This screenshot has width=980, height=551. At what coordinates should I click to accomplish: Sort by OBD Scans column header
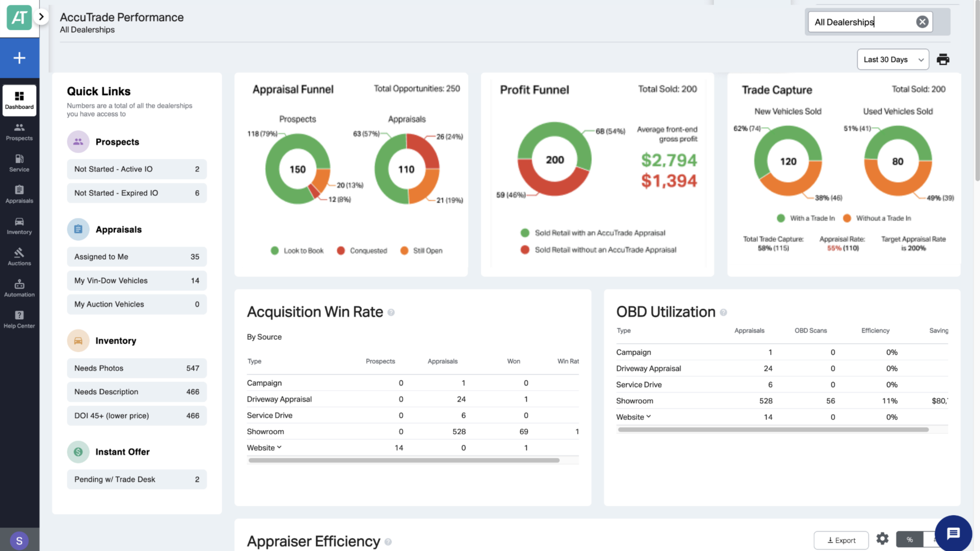coord(810,330)
